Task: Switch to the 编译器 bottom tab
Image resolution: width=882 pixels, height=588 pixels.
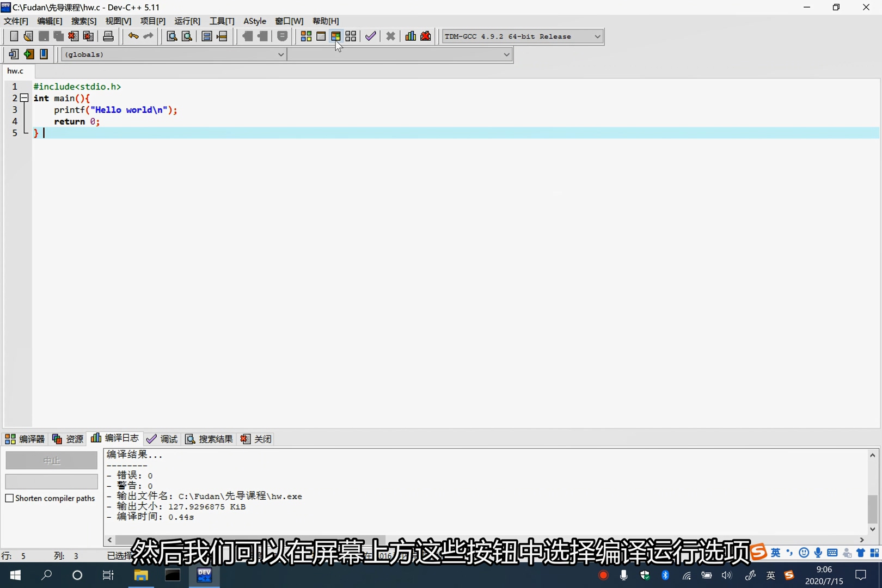Action: point(25,439)
